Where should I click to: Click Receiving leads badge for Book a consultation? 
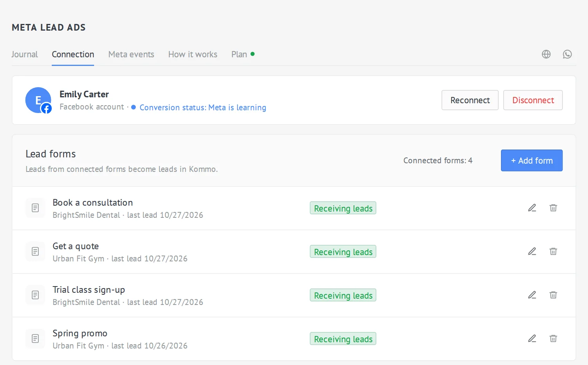[x=343, y=208]
